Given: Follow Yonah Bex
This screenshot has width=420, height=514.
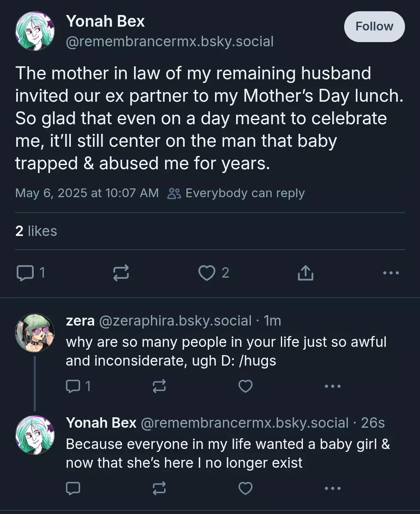Looking at the screenshot, I should pos(374,27).
